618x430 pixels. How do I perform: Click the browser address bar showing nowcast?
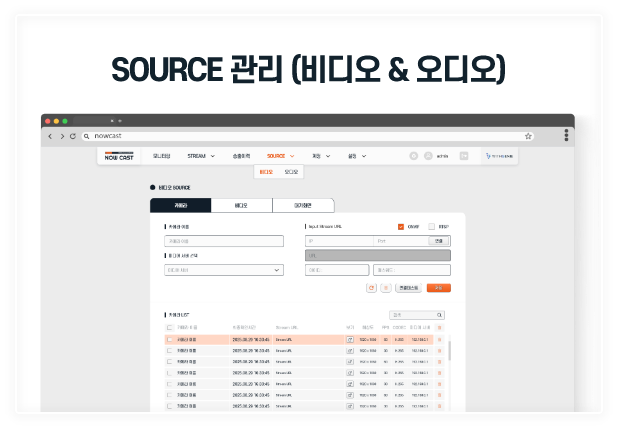pos(300,136)
